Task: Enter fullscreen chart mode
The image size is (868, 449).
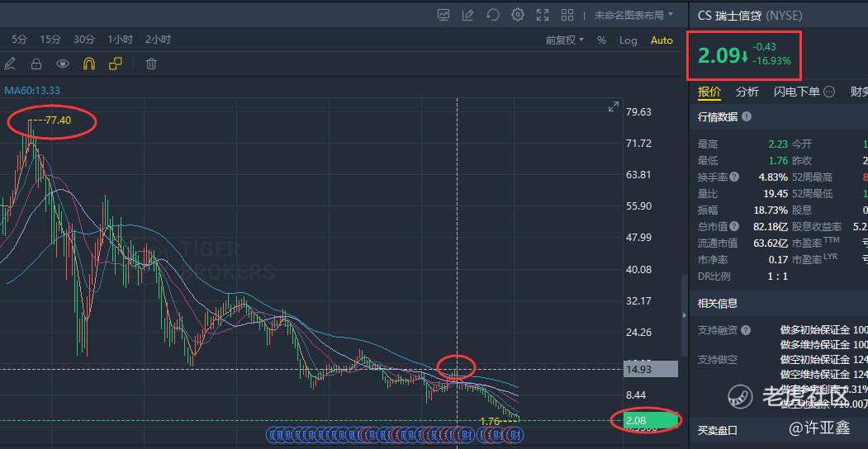Action: 543,15
